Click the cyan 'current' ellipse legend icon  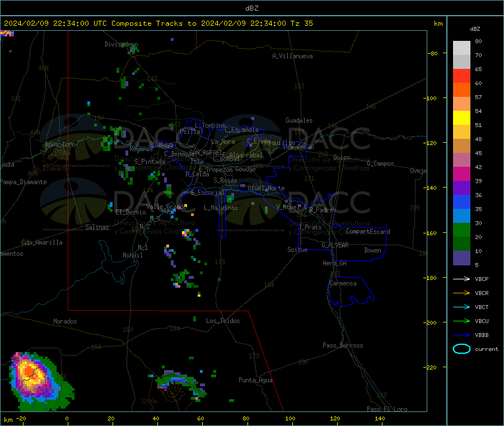pyautogui.click(x=461, y=349)
